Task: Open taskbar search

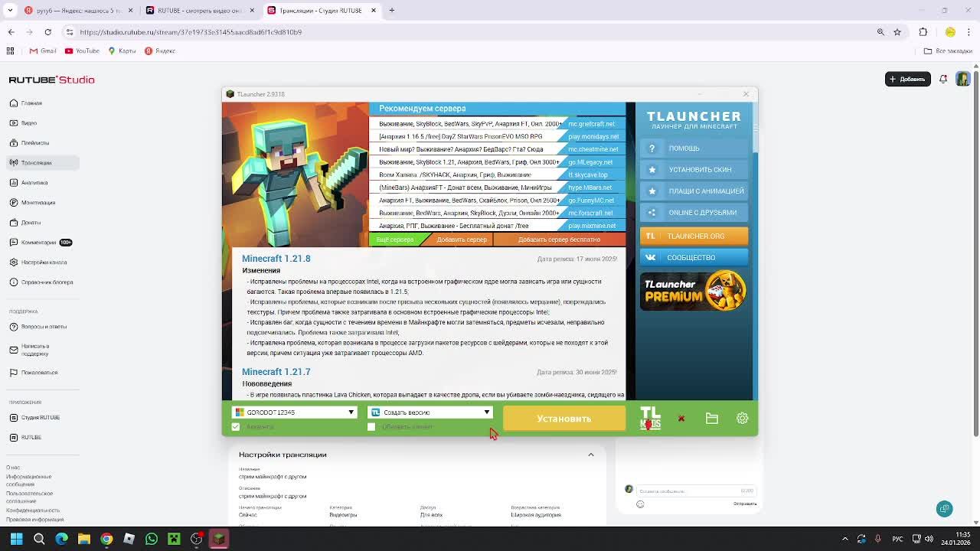Action: tap(39, 539)
